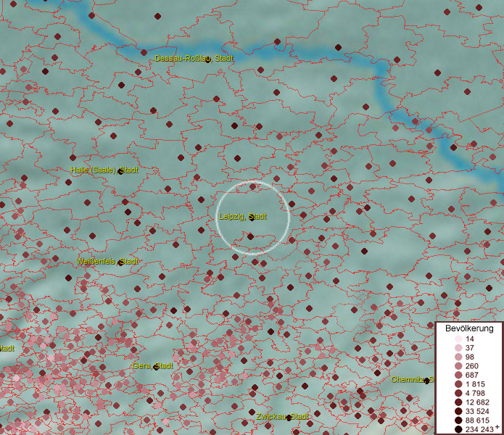The width and height of the screenshot is (504, 435).
Task: Choose the legend swatch beside 33 524
Action: point(458,411)
